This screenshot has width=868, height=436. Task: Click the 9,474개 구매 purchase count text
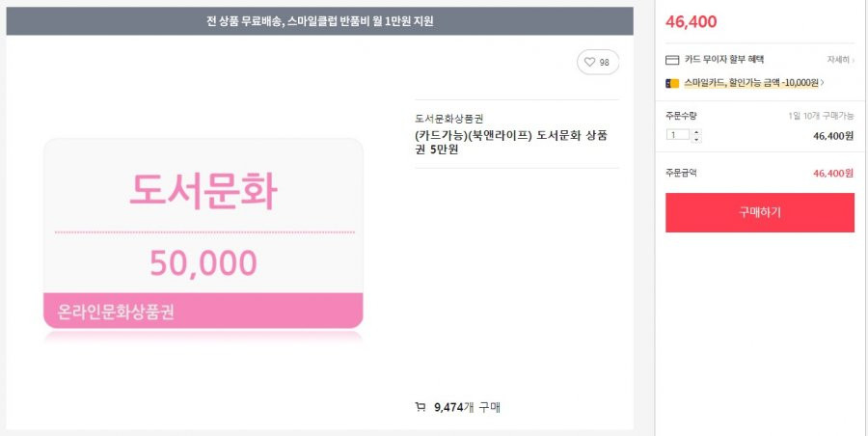(468, 408)
